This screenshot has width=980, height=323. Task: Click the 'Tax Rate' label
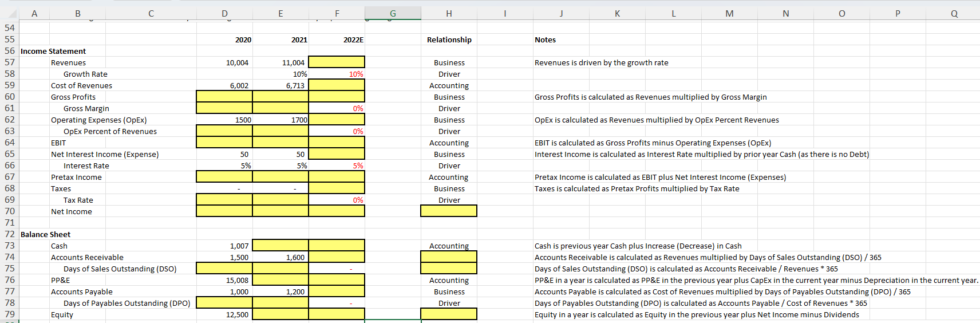(x=78, y=200)
